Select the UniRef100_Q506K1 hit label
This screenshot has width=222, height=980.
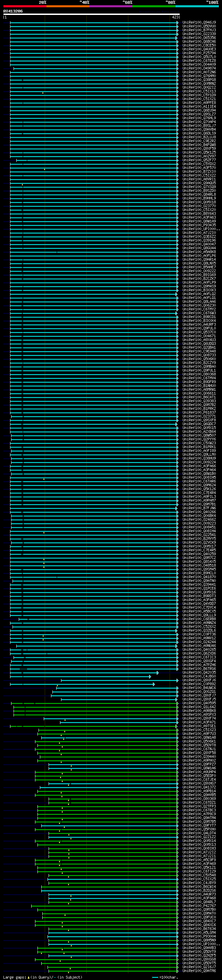point(199,742)
